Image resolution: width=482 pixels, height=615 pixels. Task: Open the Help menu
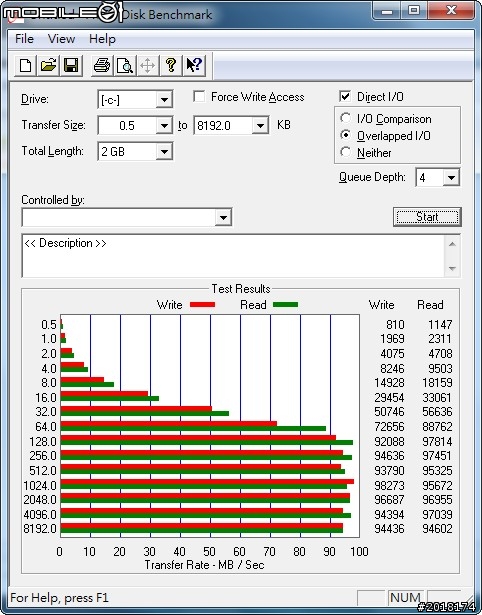coord(102,39)
